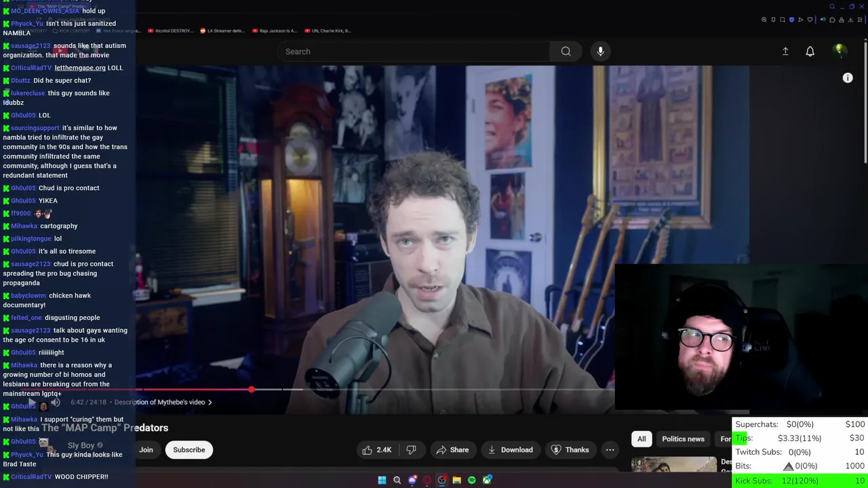Open the LA Streamer defe... bookmark
Screen dimensions: 868x488
pyautogui.click(x=222, y=30)
